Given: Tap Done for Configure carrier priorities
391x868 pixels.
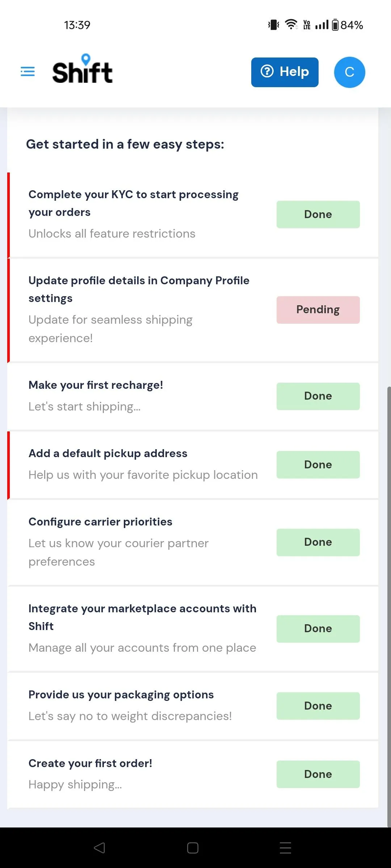Looking at the screenshot, I should click(318, 542).
